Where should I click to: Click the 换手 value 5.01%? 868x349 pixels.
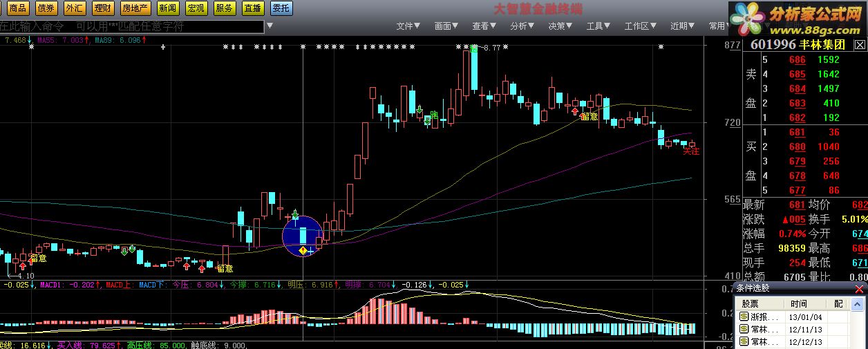pos(855,219)
